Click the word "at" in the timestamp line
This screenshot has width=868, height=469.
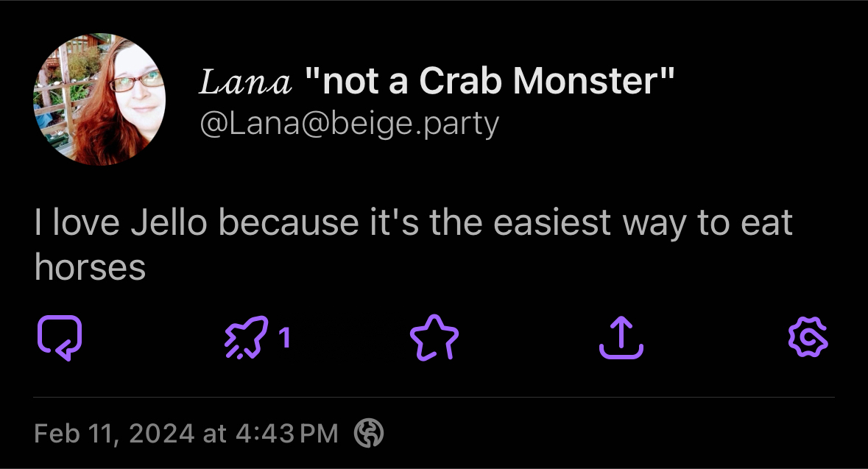[x=214, y=434]
